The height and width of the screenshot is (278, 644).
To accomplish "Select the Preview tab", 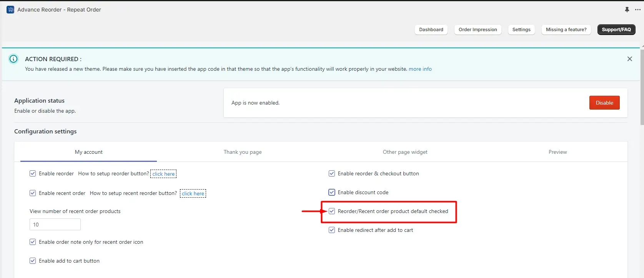I will click(557, 152).
